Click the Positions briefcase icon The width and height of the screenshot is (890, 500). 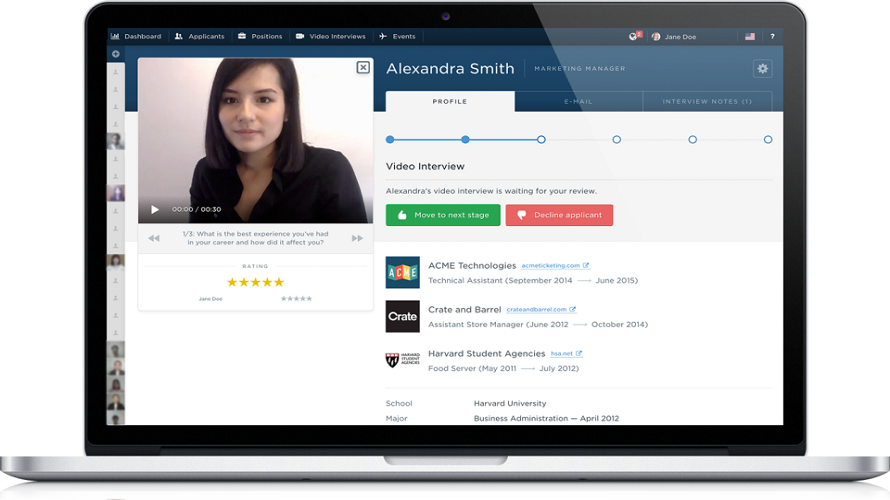tap(242, 36)
